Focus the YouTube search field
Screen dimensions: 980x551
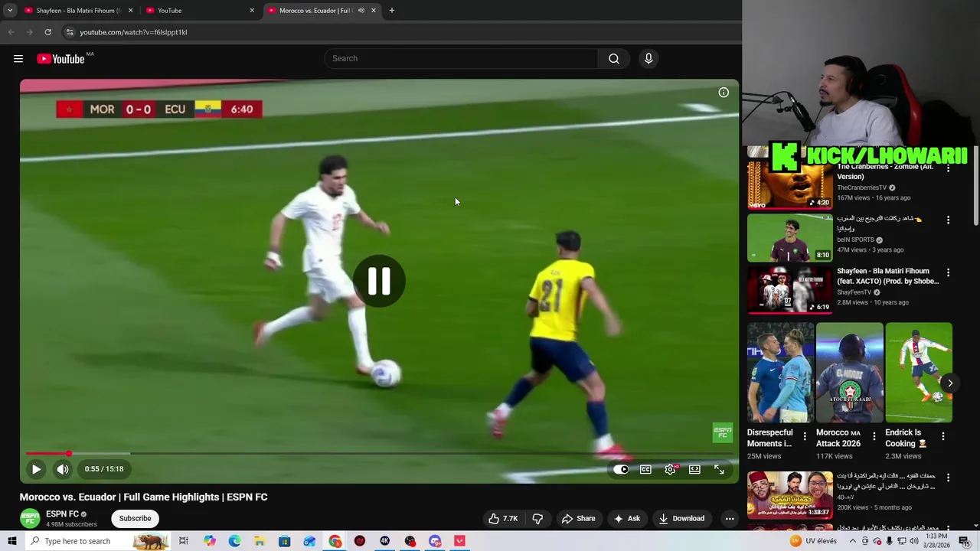[x=461, y=59]
